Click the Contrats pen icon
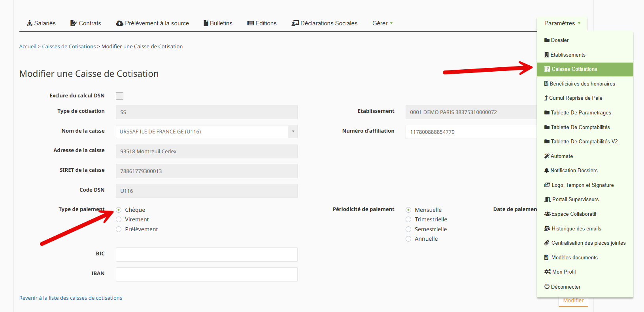 74,23
